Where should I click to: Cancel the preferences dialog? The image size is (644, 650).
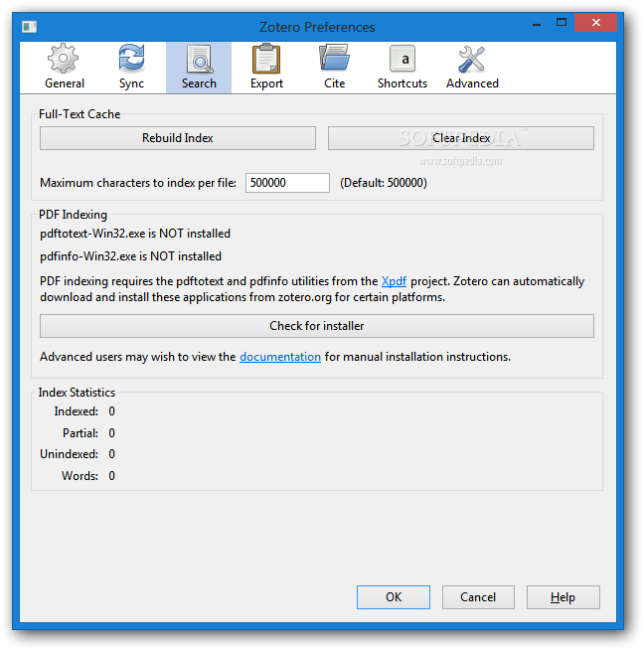(x=478, y=597)
